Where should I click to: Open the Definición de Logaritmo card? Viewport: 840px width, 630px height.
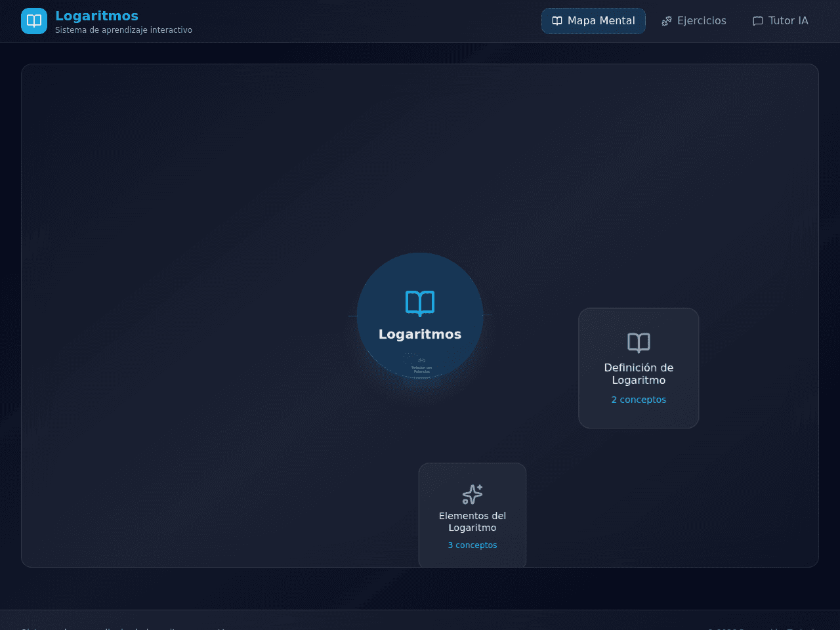tap(639, 368)
